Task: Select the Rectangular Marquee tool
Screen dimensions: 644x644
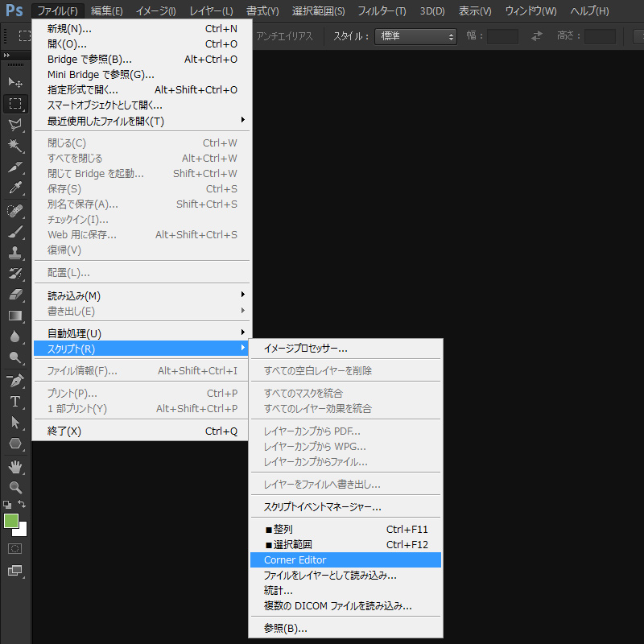Action: pos(15,104)
